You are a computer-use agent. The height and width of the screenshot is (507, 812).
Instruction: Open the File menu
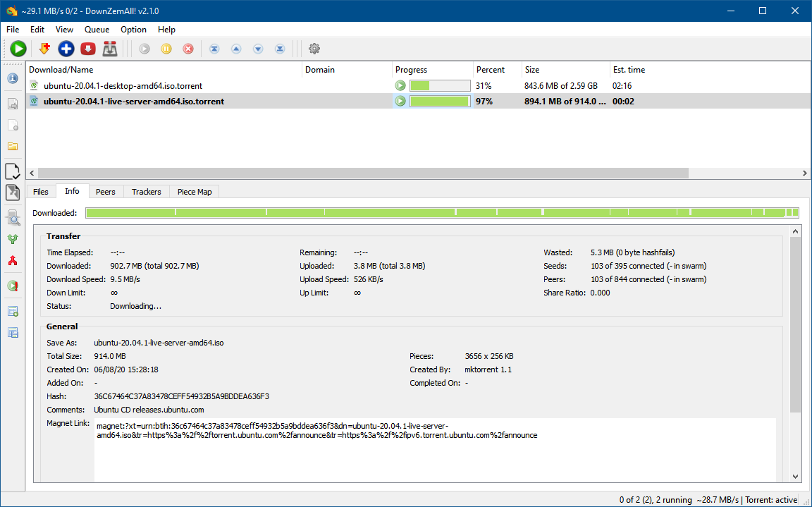click(x=13, y=30)
